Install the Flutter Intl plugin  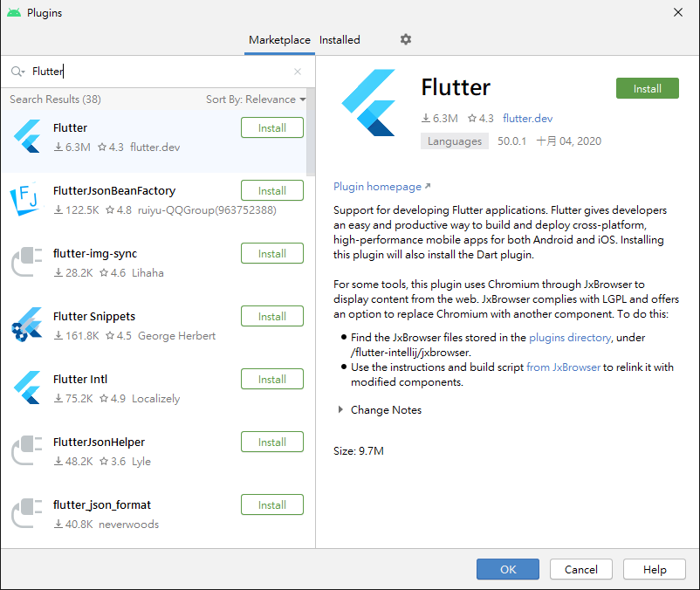[272, 380]
